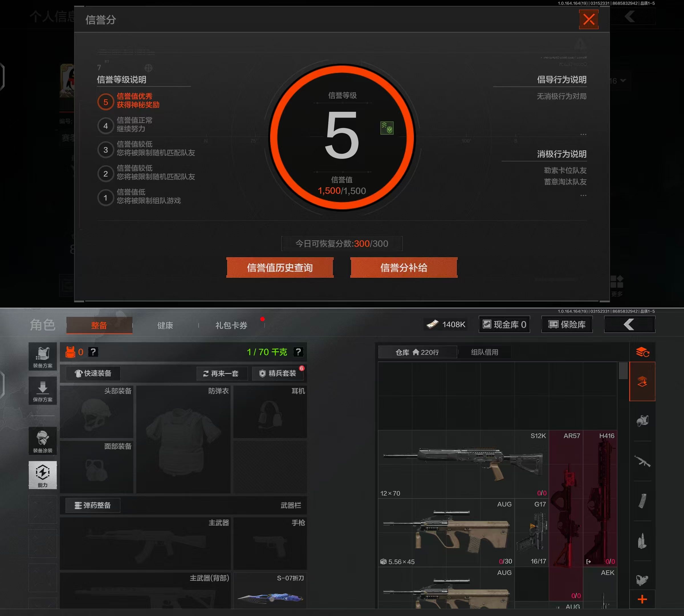Select reputation level 1 circle indicator
This screenshot has height=616, width=684.
click(105, 198)
